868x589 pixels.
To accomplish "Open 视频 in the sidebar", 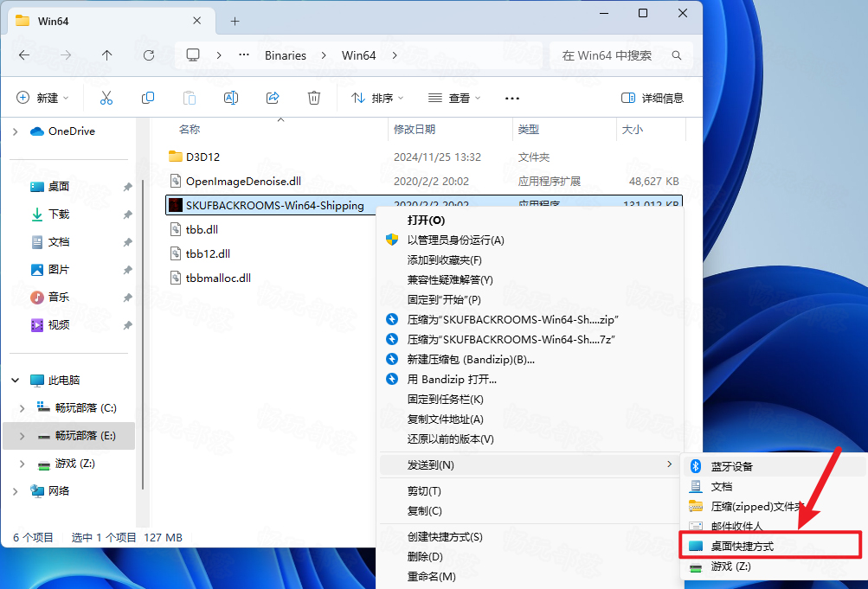I will (x=59, y=325).
